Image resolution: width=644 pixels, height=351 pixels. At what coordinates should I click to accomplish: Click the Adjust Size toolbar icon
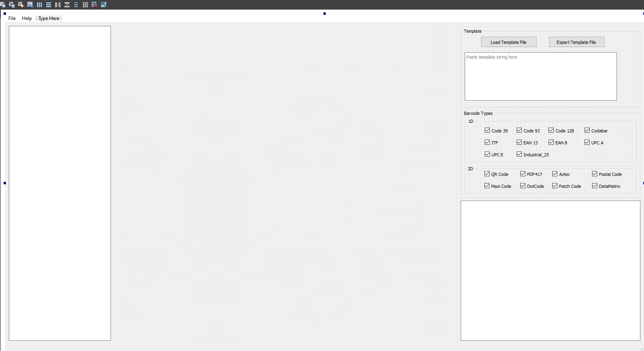point(104,5)
